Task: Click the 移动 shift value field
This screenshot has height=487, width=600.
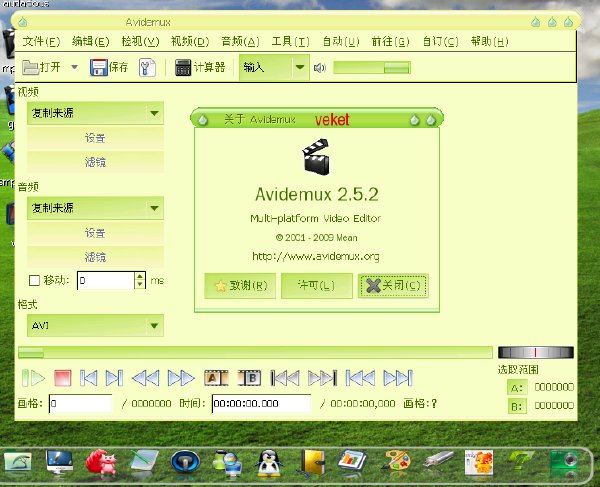Action: (106, 280)
